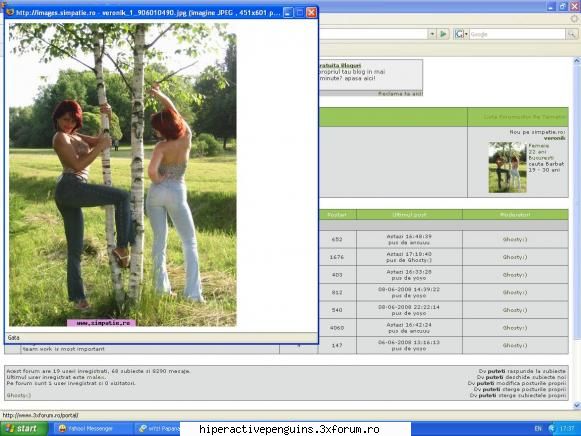The width and height of the screenshot is (581, 436).
Task: Close the image popup window
Action: (311, 12)
